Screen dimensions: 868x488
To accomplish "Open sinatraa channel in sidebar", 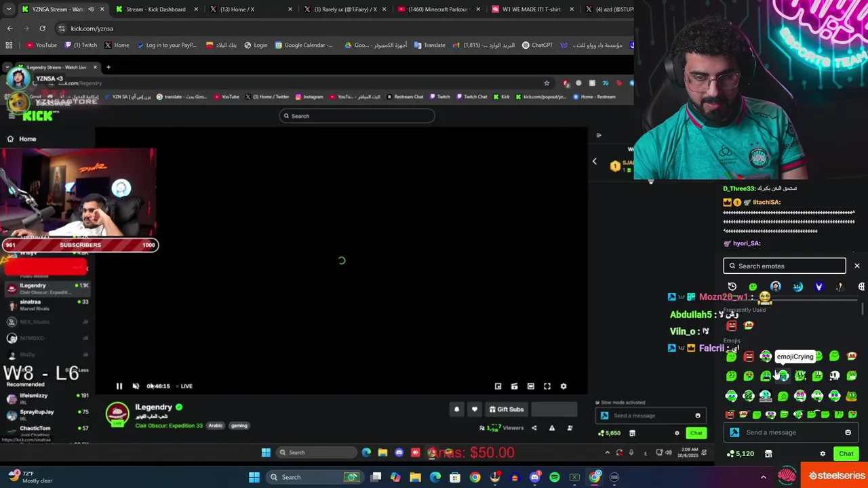I will tap(47, 304).
